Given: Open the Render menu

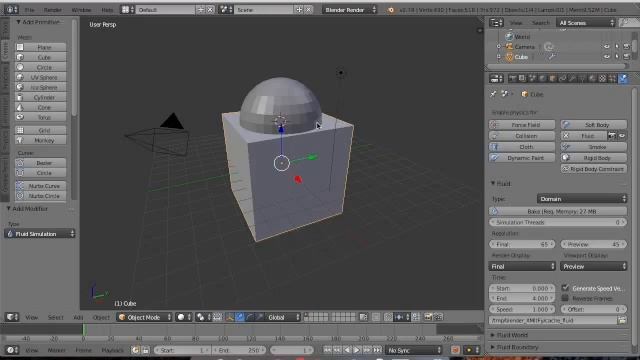Looking at the screenshot, I should [x=53, y=9].
